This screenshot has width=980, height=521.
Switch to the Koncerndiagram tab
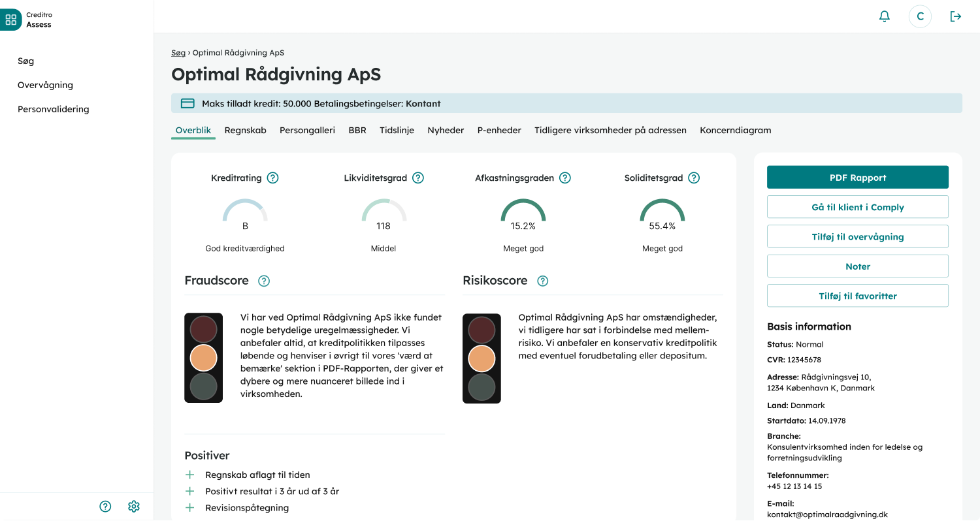736,130
